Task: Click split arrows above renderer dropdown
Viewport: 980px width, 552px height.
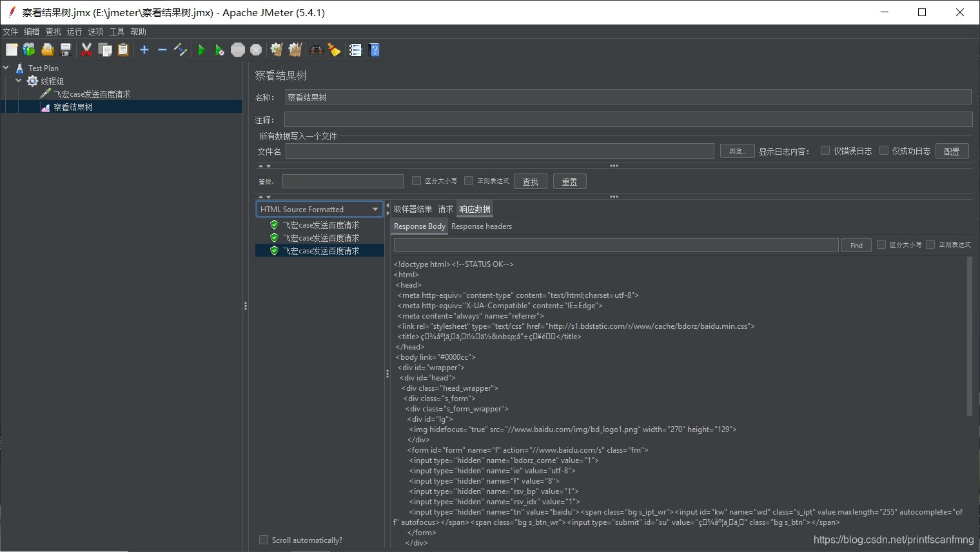Action: [x=264, y=197]
